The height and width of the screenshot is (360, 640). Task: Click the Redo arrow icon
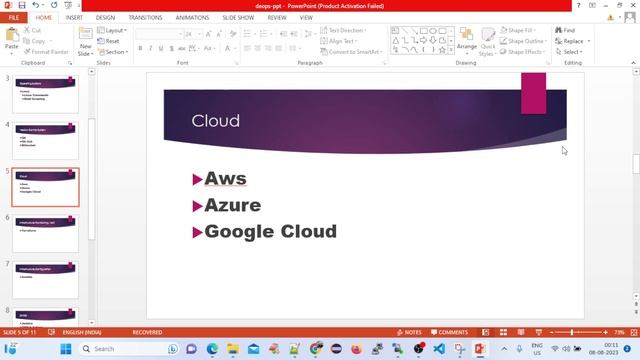tap(54, 5)
